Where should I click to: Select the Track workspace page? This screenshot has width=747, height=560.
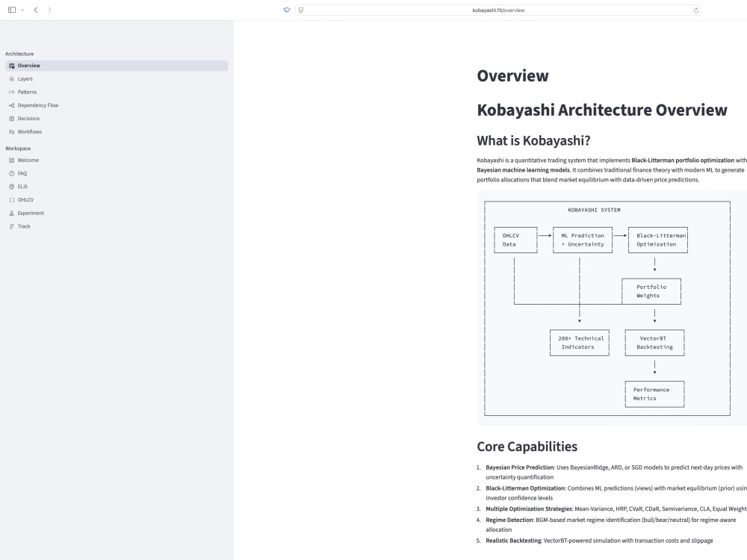coord(117,227)
